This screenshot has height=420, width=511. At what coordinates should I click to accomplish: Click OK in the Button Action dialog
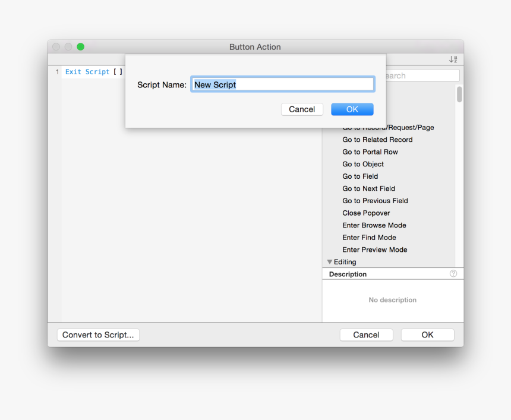click(427, 334)
